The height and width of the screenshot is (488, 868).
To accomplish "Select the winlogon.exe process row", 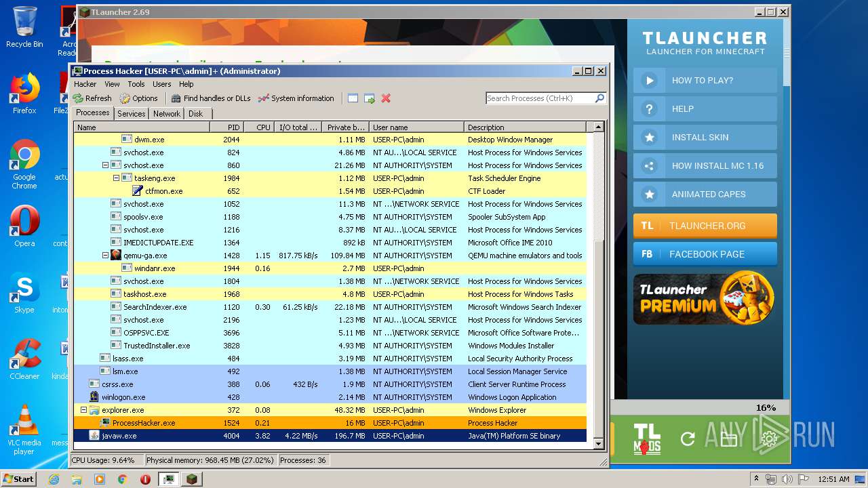I will click(x=330, y=397).
